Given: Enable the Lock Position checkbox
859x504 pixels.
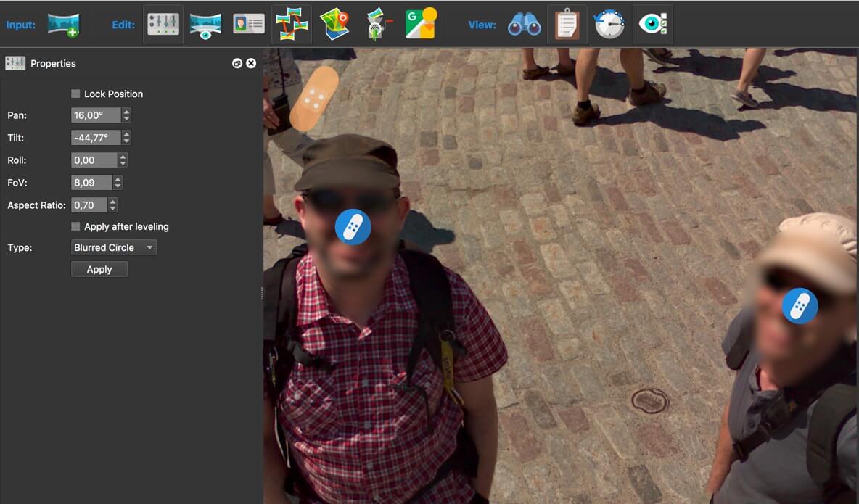Looking at the screenshot, I should pos(75,94).
